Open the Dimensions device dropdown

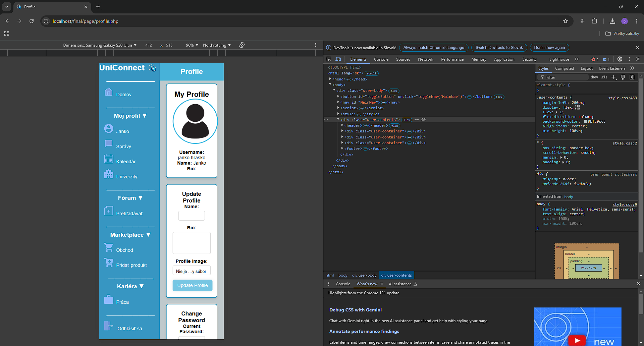[x=100, y=45]
